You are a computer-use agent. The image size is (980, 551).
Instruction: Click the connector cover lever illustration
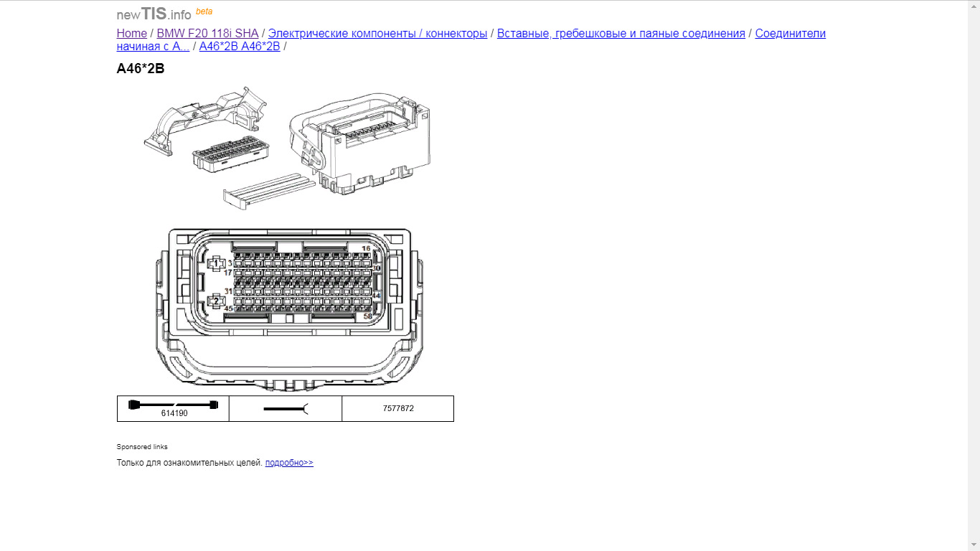(207, 119)
